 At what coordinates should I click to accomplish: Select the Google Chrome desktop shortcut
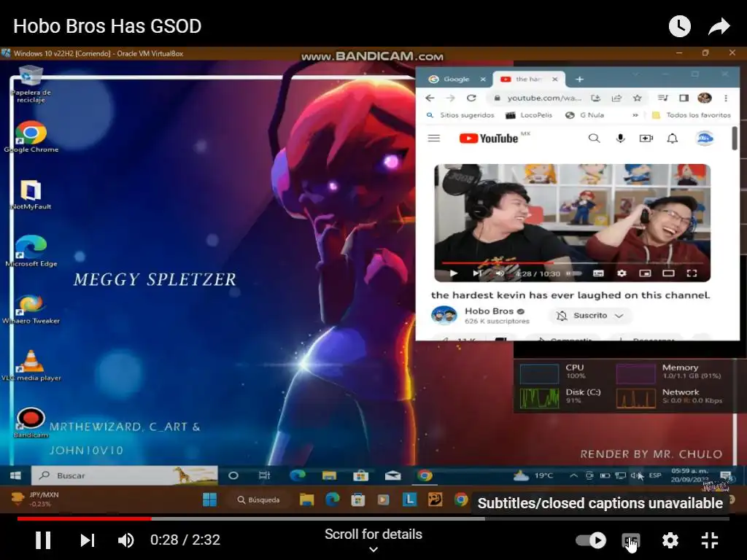click(x=31, y=136)
